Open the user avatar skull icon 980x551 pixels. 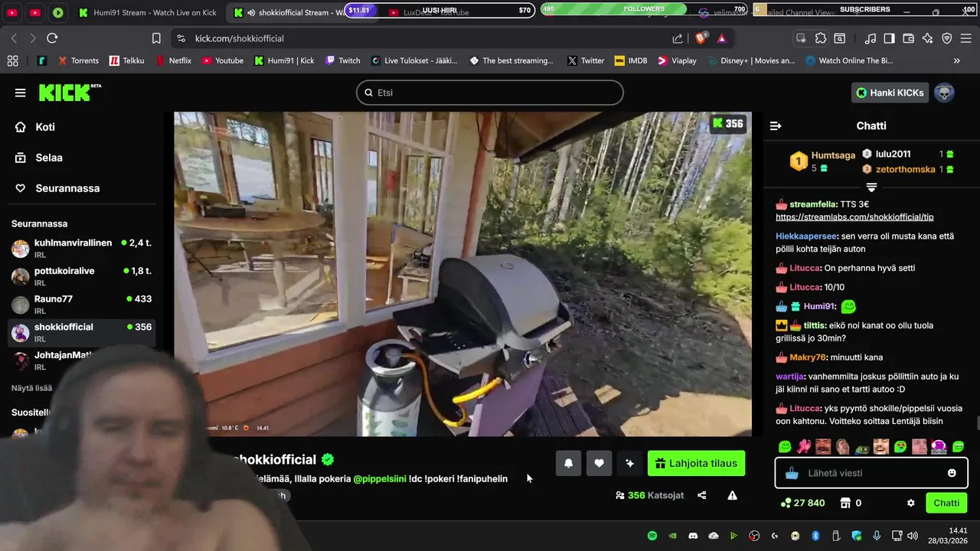tap(944, 93)
